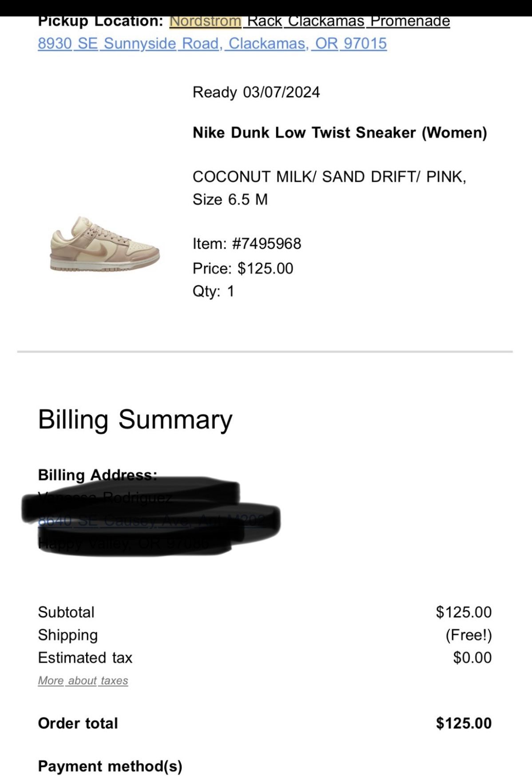Click the Nike Dunk sneaker thumbnail image

click(x=104, y=244)
